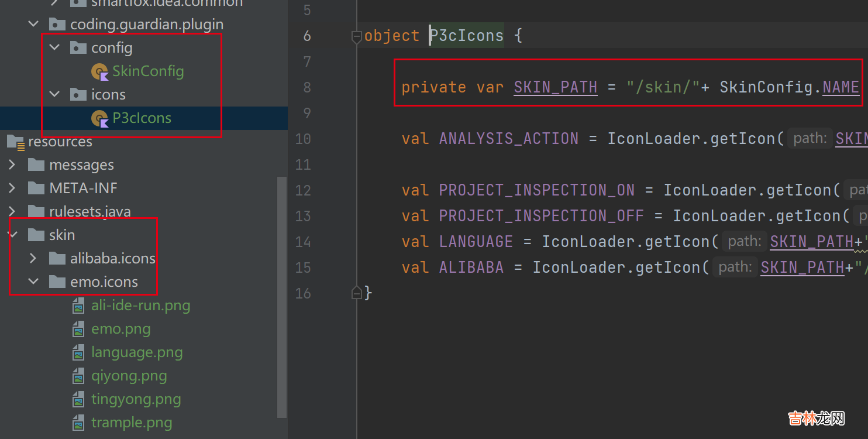The image size is (868, 439).
Task: Select the rulesets.java folder
Action: [89, 212]
